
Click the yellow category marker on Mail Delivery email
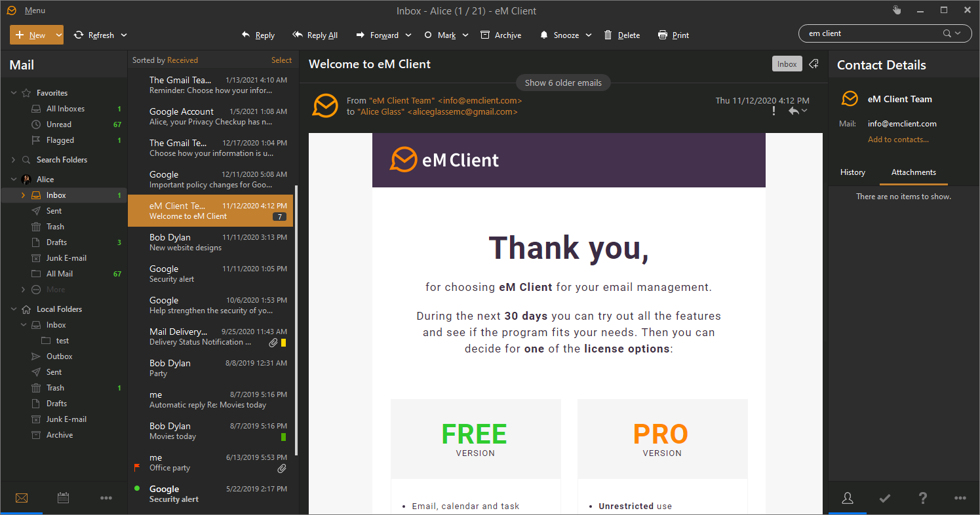coord(283,343)
